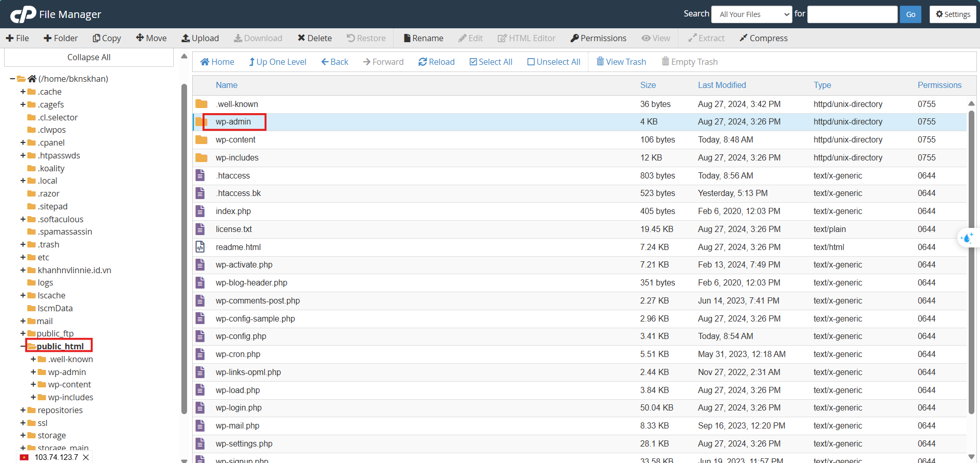Click the wp-config.php file icon
This screenshot has height=463, width=980.
pyautogui.click(x=200, y=336)
